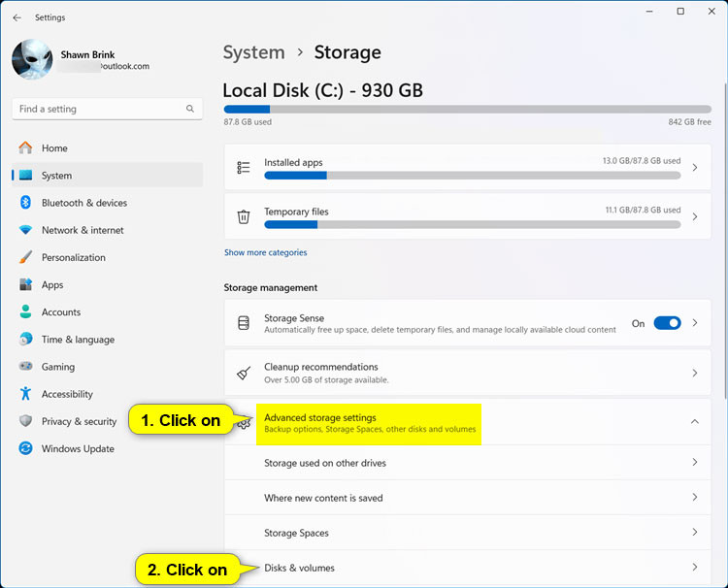Image resolution: width=728 pixels, height=588 pixels.
Task: Click the search magnifier icon
Action: (x=190, y=110)
